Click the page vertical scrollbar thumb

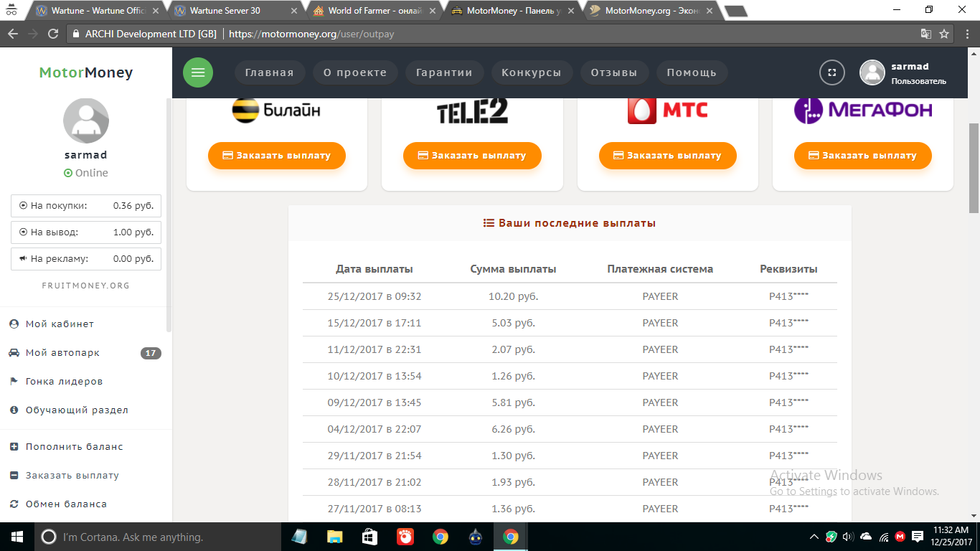click(974, 168)
